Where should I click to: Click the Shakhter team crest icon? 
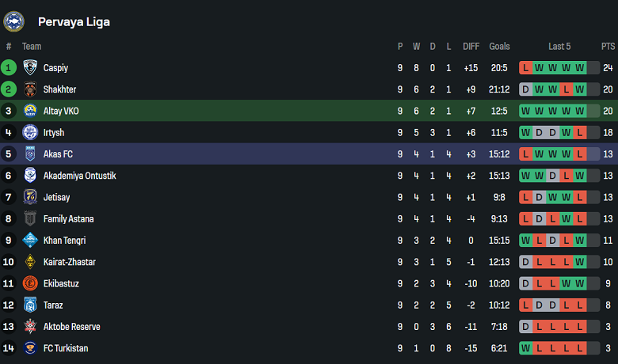click(x=30, y=89)
